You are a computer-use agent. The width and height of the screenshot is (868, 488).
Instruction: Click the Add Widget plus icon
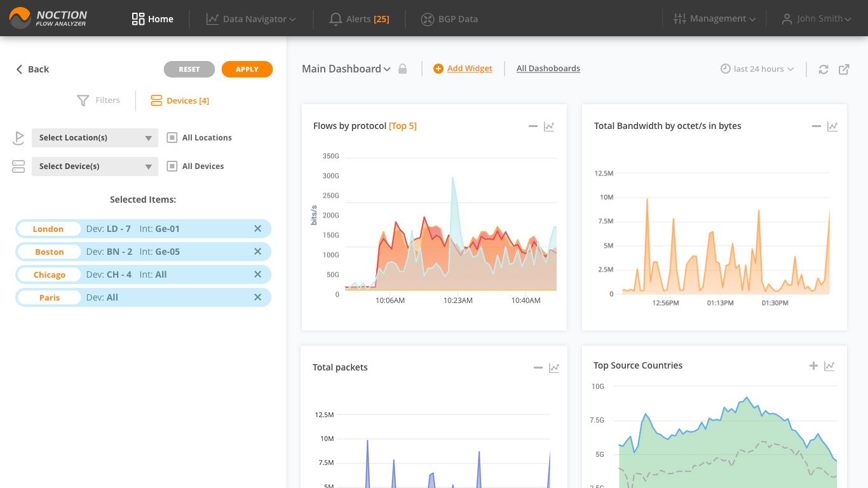(x=438, y=69)
